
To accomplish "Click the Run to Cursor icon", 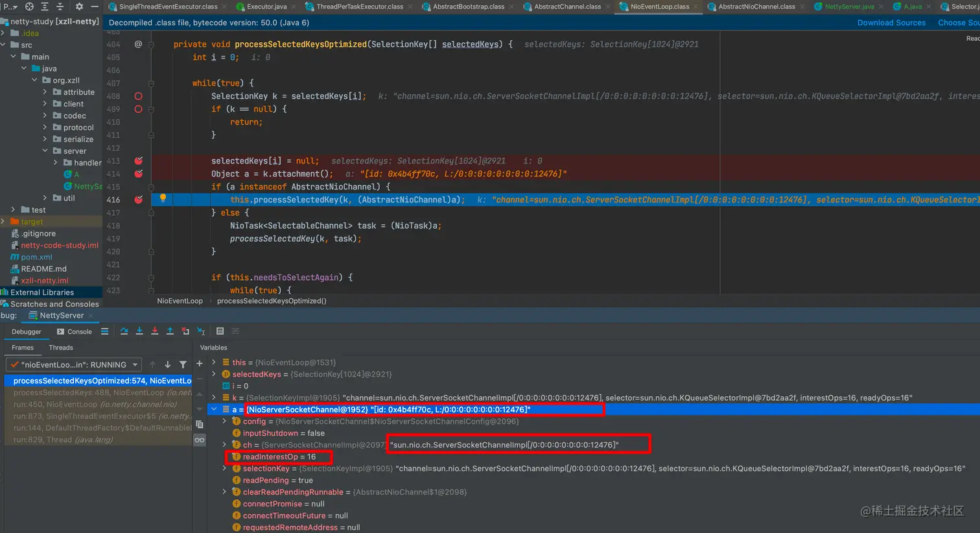I will [x=201, y=331].
